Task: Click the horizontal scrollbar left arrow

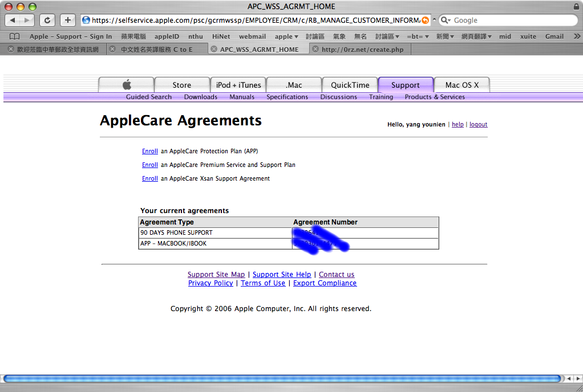Action: tap(569, 379)
